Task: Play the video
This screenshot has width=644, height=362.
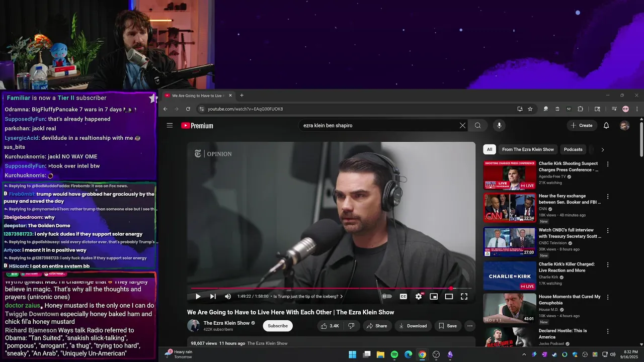Action: coord(198,296)
